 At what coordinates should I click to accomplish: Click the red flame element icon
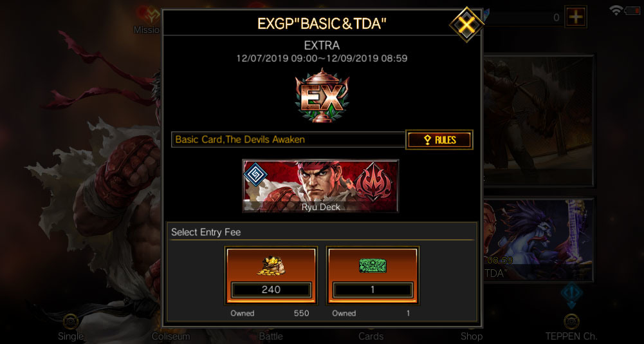coord(372,181)
